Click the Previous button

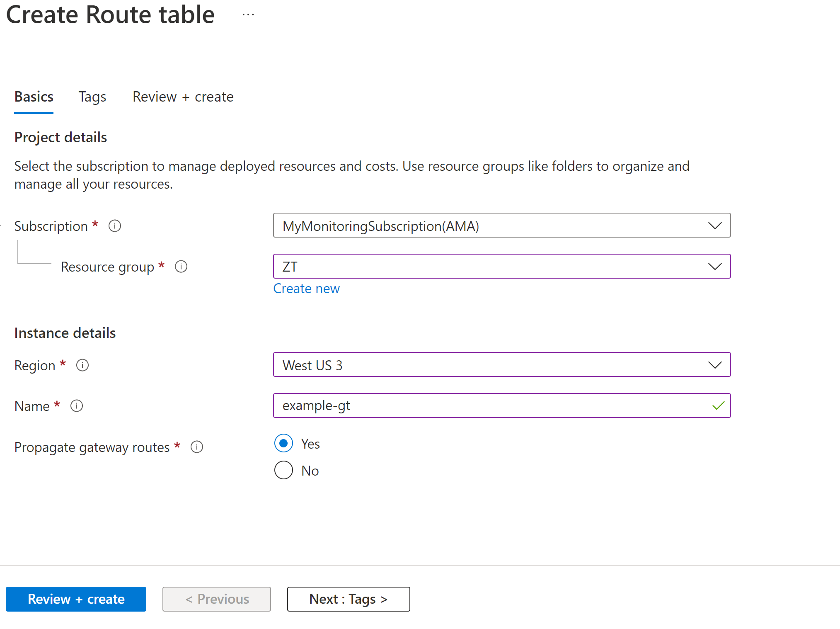pos(217,599)
